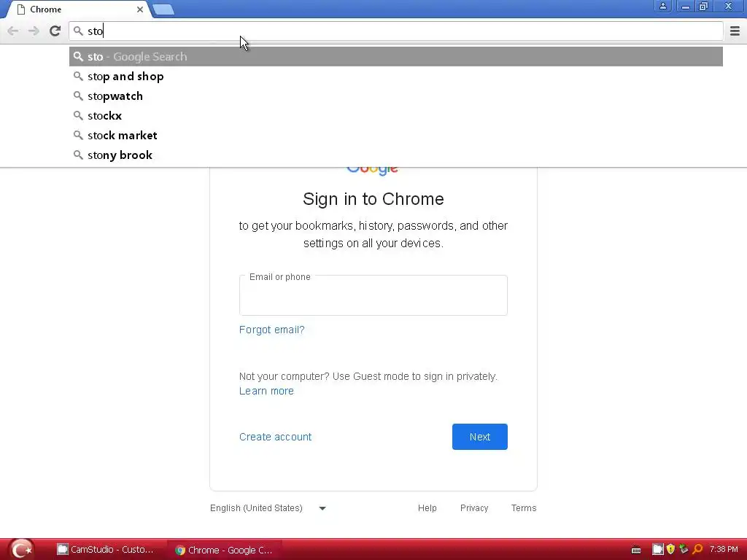Restore down the Chrome window

coord(704,6)
